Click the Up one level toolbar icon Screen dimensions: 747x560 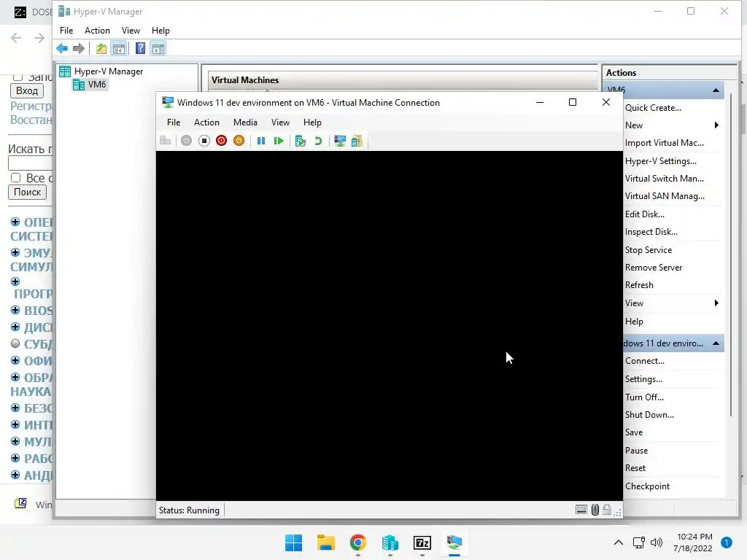tap(101, 48)
